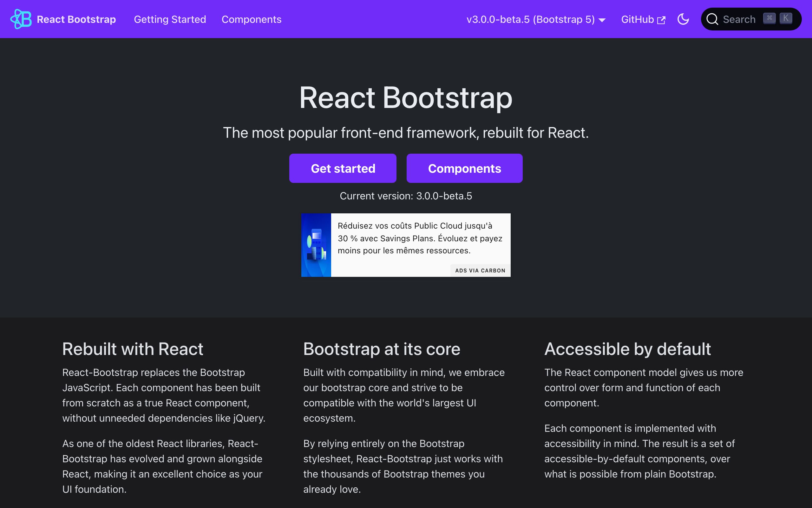Click the React Bootstrap atom logo

21,19
